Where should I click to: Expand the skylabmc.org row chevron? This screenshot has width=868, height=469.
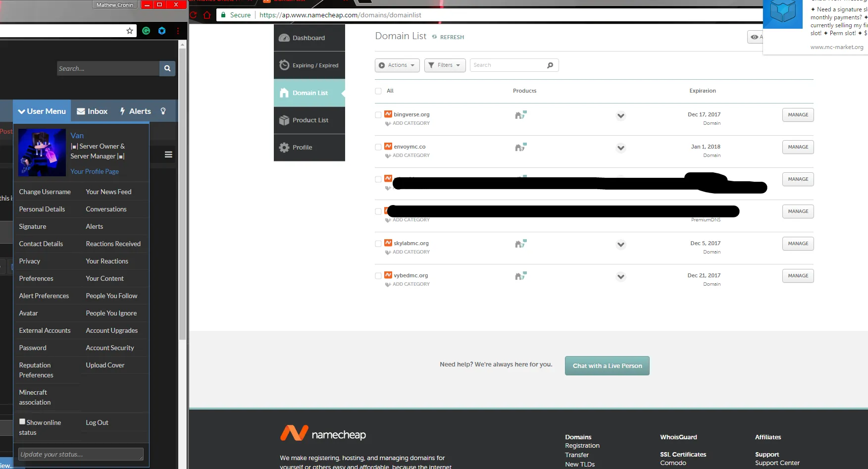click(621, 245)
